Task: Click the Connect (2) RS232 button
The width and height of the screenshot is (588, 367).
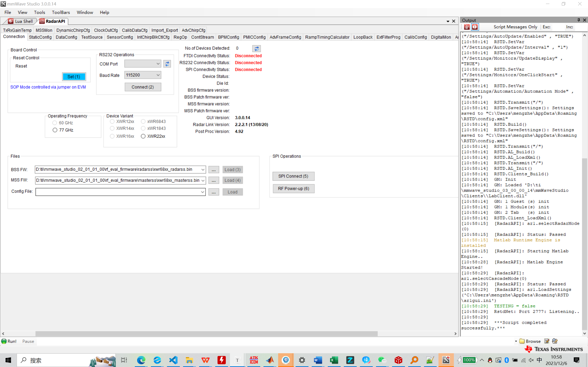Action: pyautogui.click(x=143, y=87)
